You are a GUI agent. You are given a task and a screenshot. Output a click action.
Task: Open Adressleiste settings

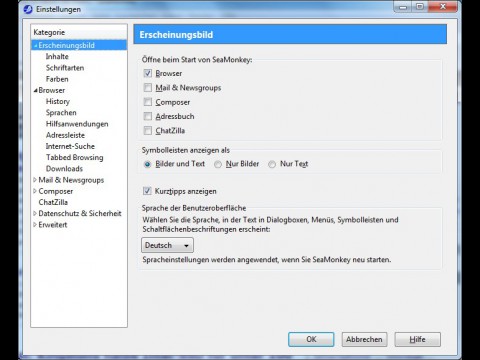pos(65,135)
